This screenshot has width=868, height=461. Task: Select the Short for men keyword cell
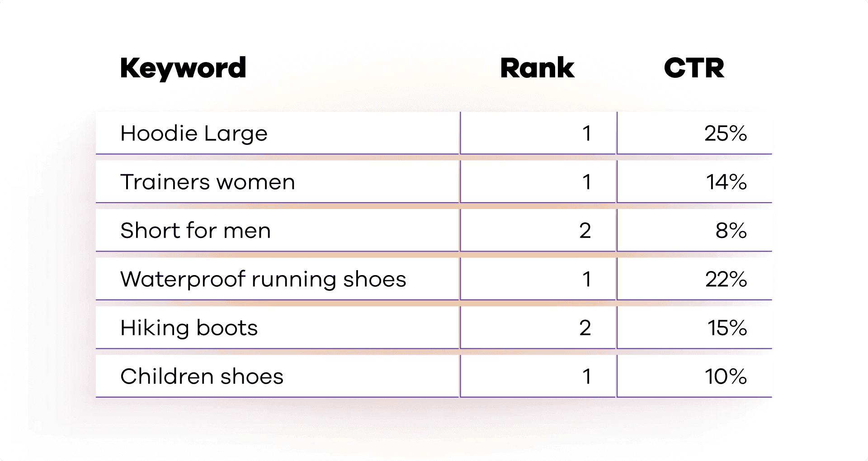(x=278, y=230)
